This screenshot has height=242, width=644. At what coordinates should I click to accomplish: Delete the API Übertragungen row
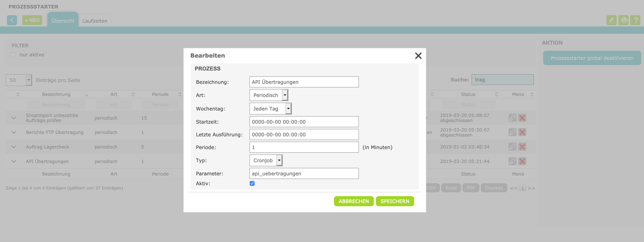pos(522,161)
